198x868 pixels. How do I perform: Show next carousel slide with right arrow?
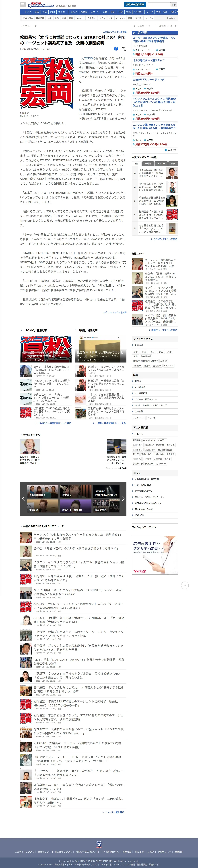tap(123, 498)
